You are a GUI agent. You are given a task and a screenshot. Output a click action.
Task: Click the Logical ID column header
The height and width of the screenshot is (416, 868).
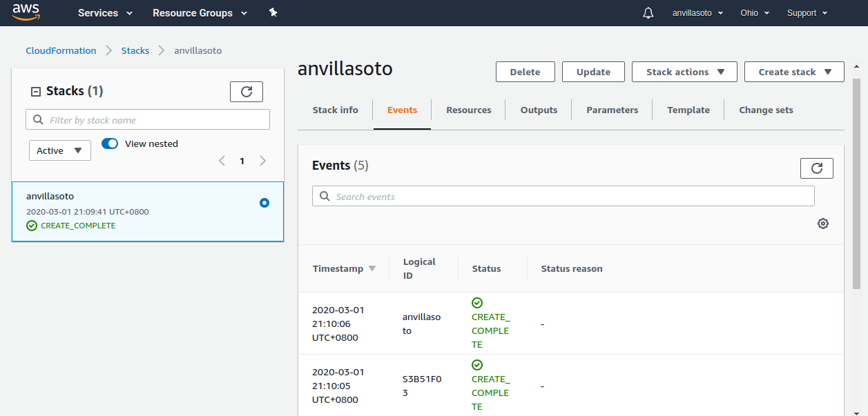[419, 268]
